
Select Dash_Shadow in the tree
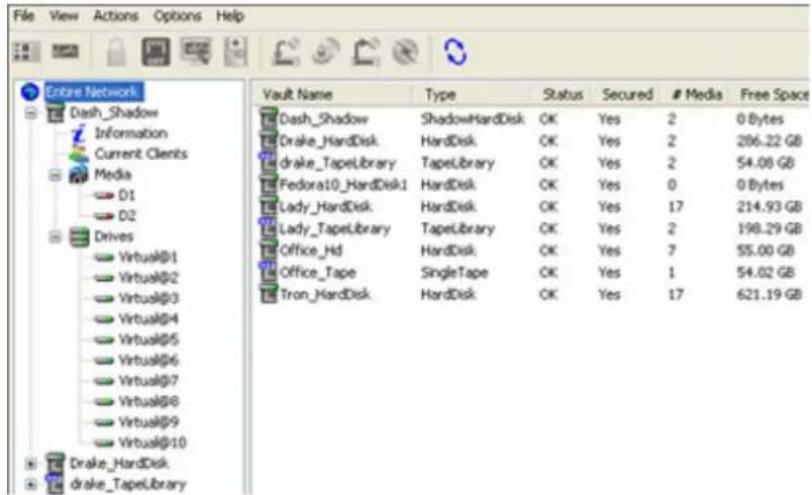coord(113,113)
